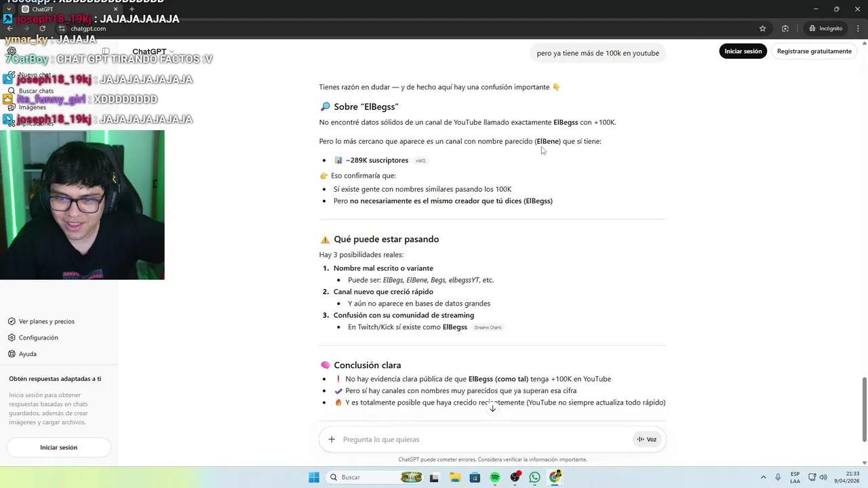868x488 pixels.
Task: Click the microphone tray icon
Action: [778, 477]
